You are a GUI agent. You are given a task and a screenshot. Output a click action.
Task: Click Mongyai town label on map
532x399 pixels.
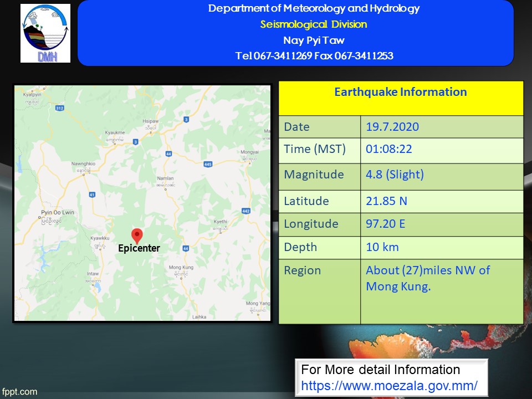(x=250, y=152)
